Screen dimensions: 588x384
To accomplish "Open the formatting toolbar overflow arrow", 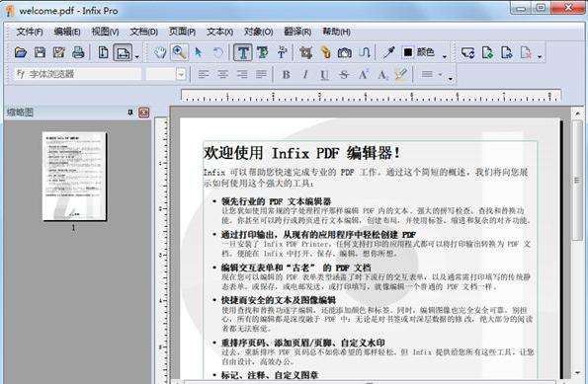I will click(451, 79).
